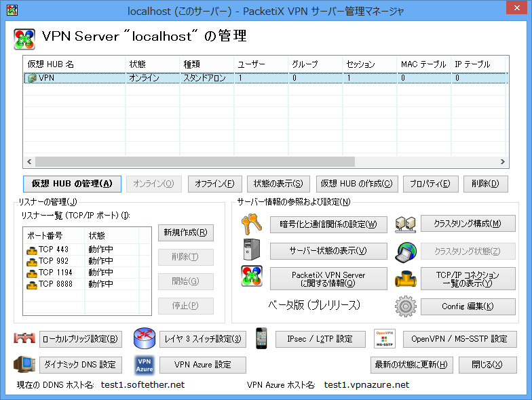Click the ユーザー column header
The width and height of the screenshot is (532, 400).
(x=261, y=64)
